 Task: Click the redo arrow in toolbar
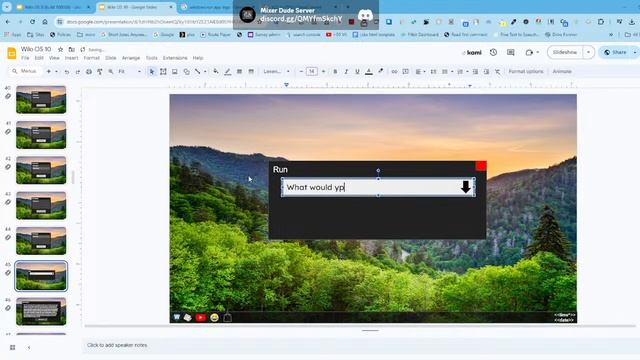[x=78, y=71]
